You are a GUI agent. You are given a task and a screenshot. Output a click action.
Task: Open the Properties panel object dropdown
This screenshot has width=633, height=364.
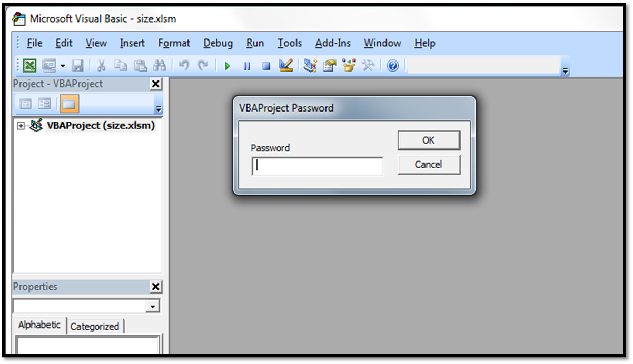point(153,306)
